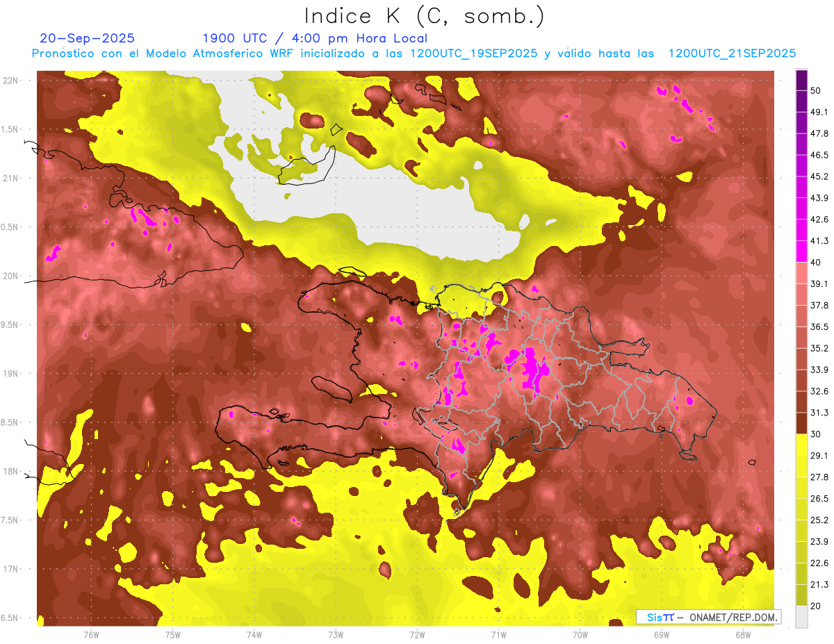Click the latitude axis label "20N"
Screen dimensions: 834x644
tap(10, 276)
